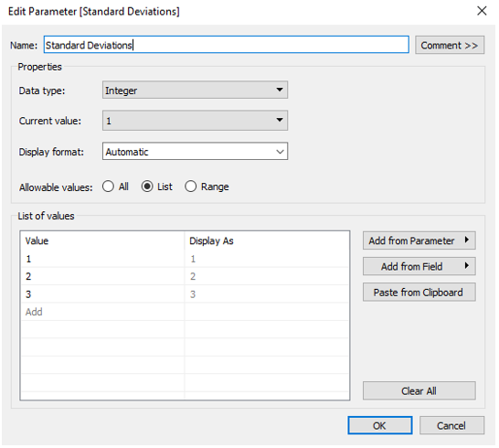Click the Display As column header
499x448 pixels.
tap(211, 240)
